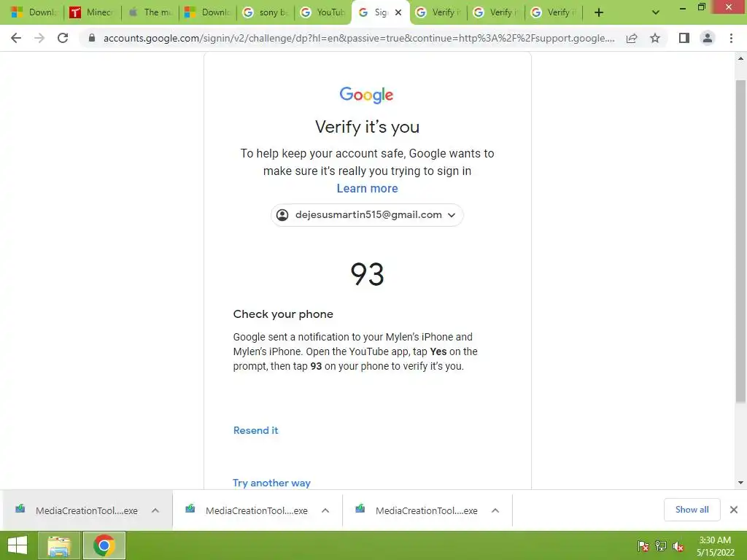The width and height of the screenshot is (747, 560).
Task: Switch to the YouTube tab
Action: tap(323, 12)
